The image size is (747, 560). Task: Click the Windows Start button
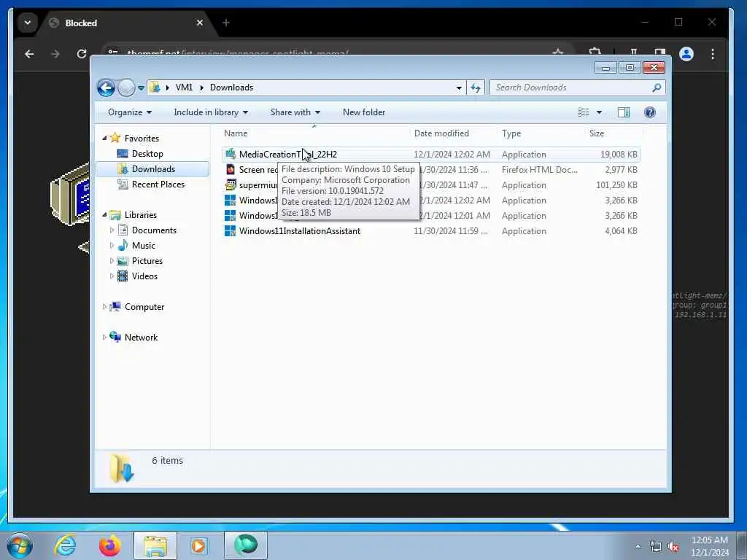pyautogui.click(x=20, y=545)
